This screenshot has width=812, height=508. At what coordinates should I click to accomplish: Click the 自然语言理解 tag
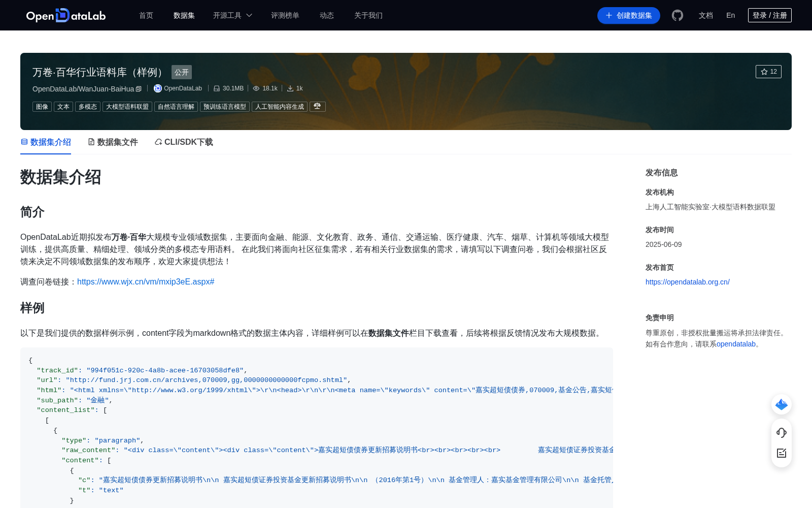[x=176, y=107]
